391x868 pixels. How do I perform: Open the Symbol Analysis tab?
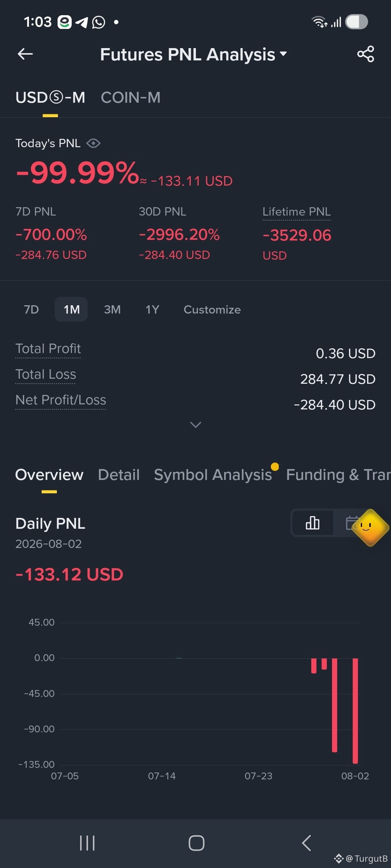pos(213,475)
